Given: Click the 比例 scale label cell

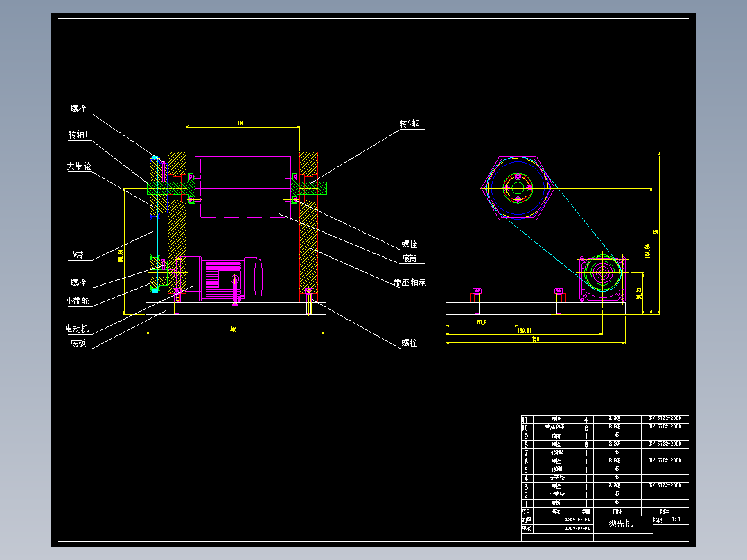Looking at the screenshot, I should coord(658,520).
